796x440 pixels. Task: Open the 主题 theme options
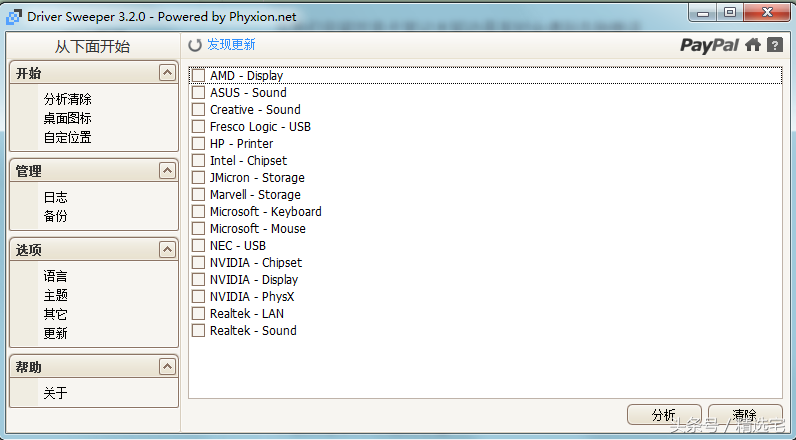[55, 295]
